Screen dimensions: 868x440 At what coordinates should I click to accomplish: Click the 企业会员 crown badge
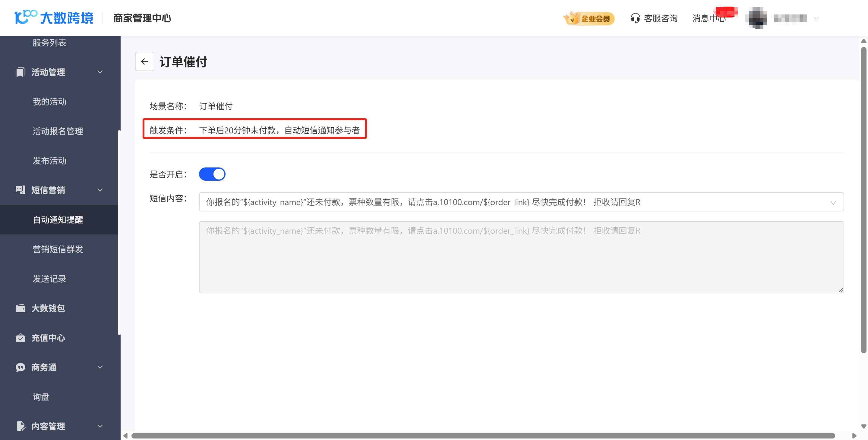click(x=589, y=18)
